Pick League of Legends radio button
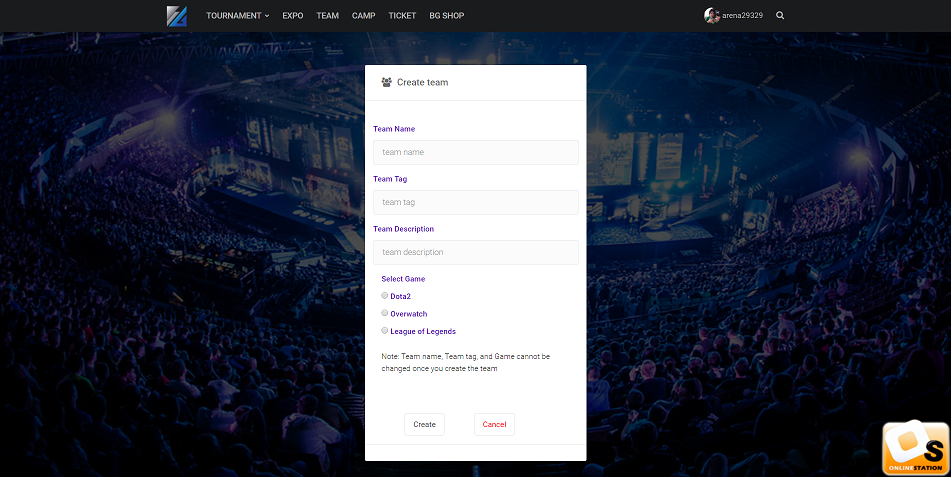 (x=385, y=331)
